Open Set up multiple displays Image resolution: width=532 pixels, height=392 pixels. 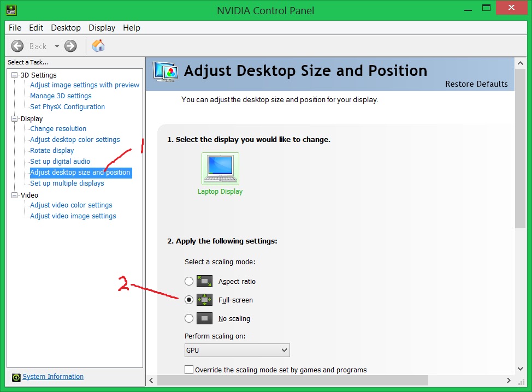(x=67, y=183)
